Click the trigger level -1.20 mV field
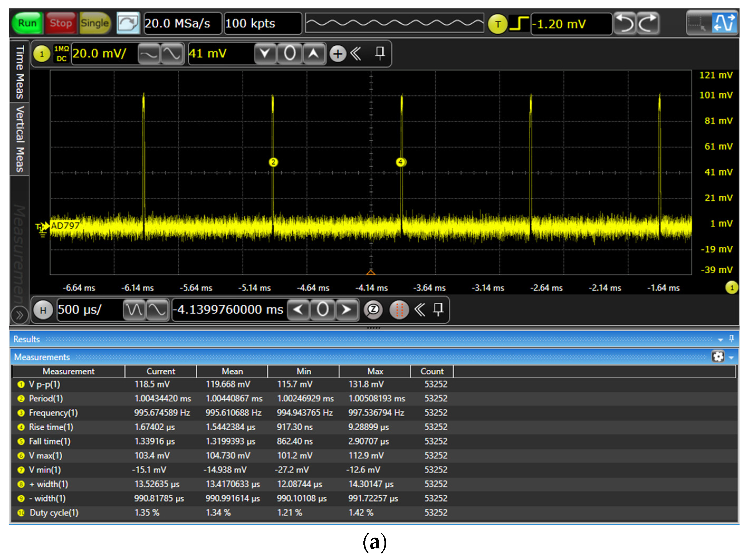This screenshot has width=750, height=560. click(x=571, y=24)
